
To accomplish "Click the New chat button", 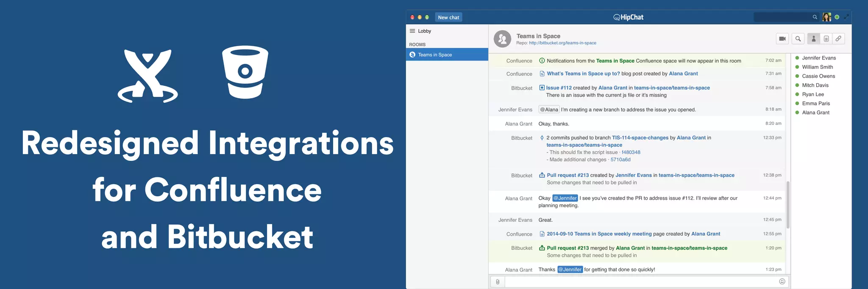I will [x=448, y=17].
